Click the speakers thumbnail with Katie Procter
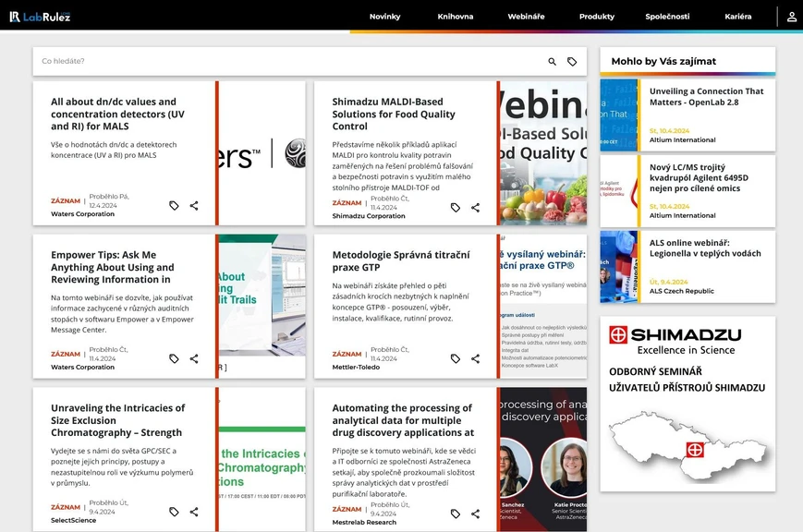Image resolution: width=803 pixels, height=532 pixels. (543, 459)
